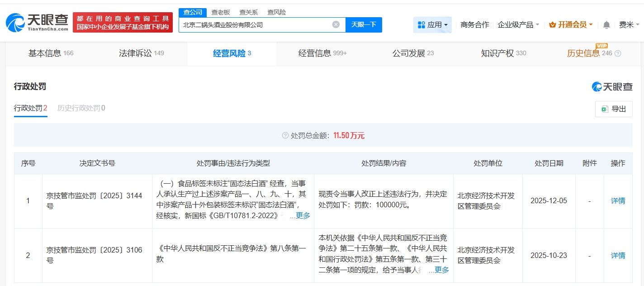Click the 决定文书号 column header

coord(97,163)
